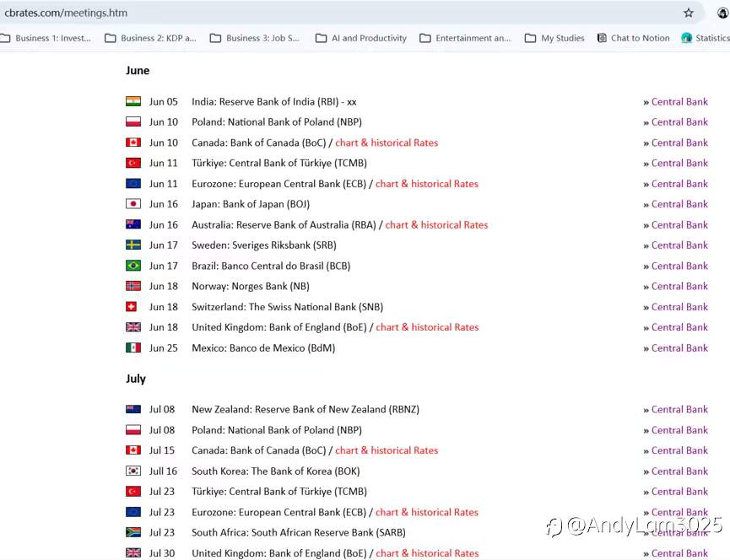
Task: Open Central Bank link for Brazil BCB
Action: pos(679,266)
